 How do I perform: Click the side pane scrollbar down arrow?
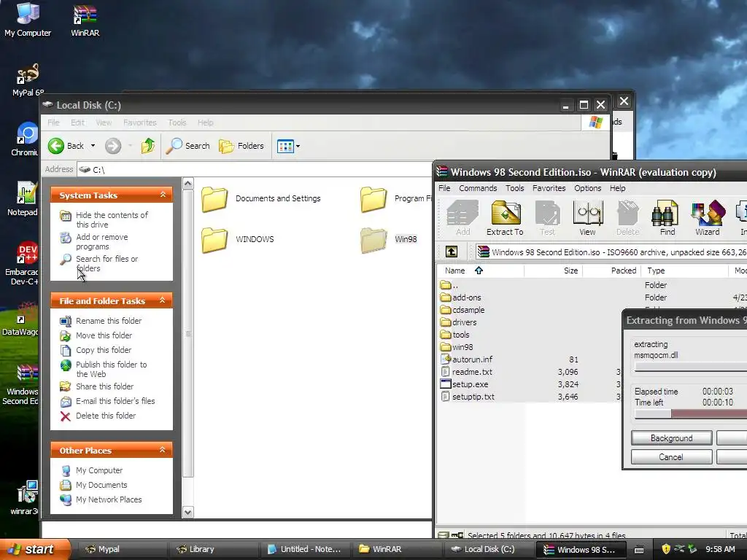coord(188,512)
